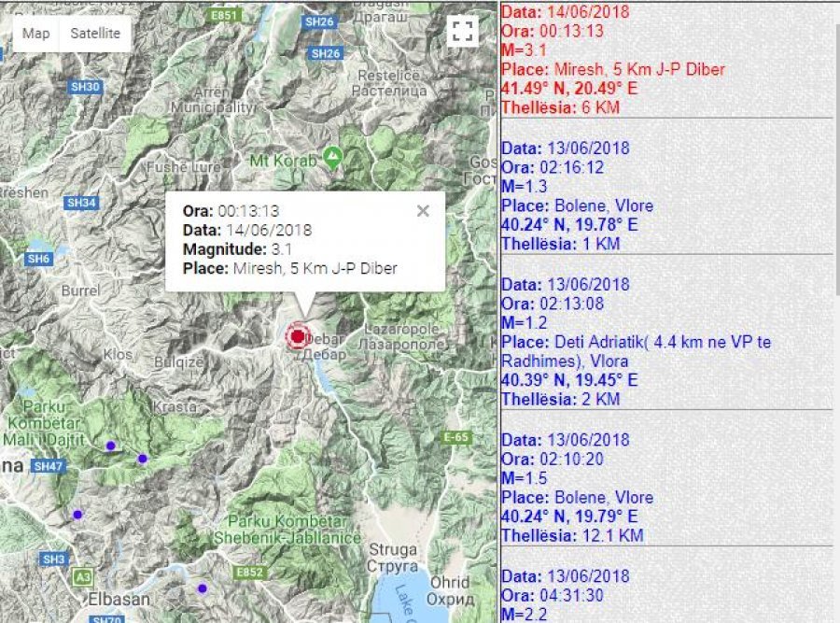Click the red earthquake marker near Debar
The width and height of the screenshot is (840, 623).
pyautogui.click(x=298, y=336)
